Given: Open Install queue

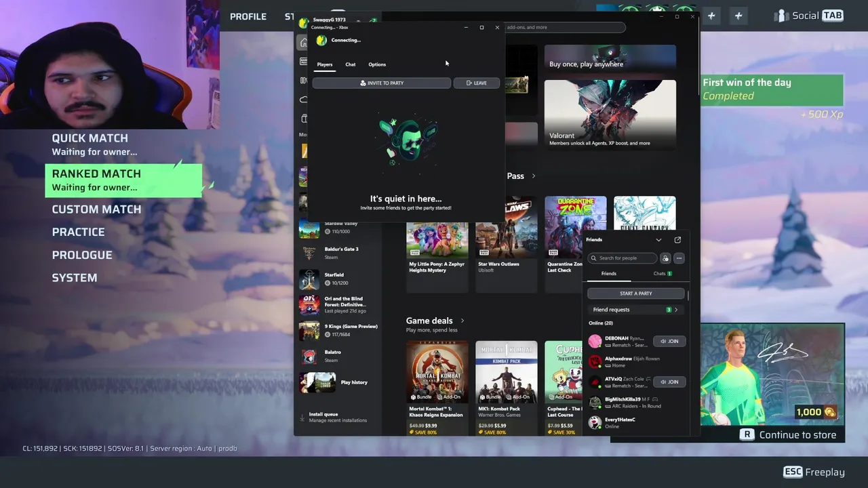Looking at the screenshot, I should point(337,417).
